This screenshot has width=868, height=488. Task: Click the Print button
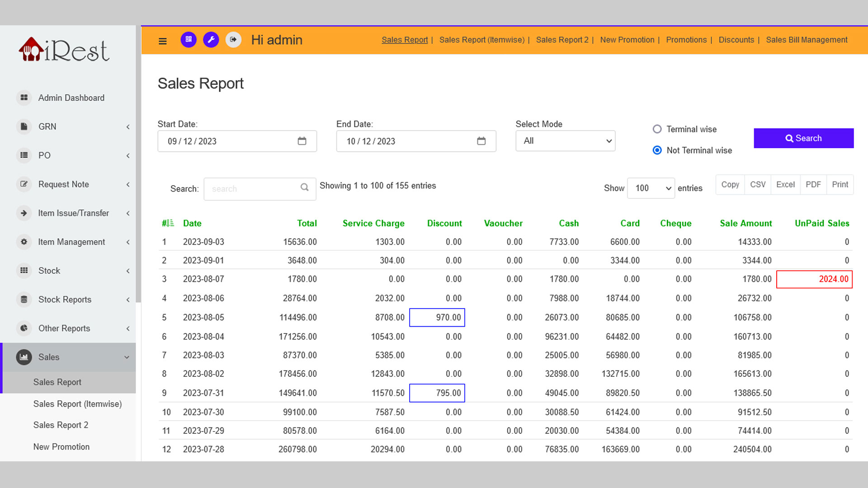click(840, 184)
